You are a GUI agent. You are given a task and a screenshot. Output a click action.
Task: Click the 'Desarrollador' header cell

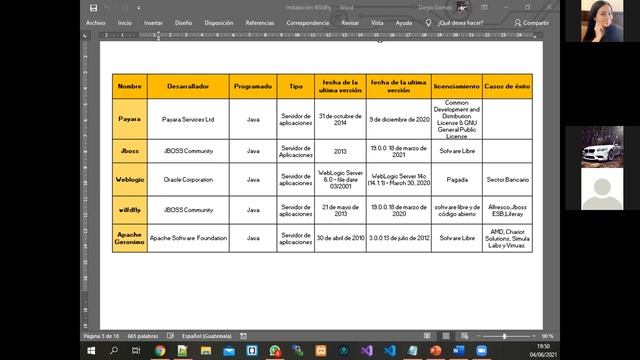tap(188, 86)
